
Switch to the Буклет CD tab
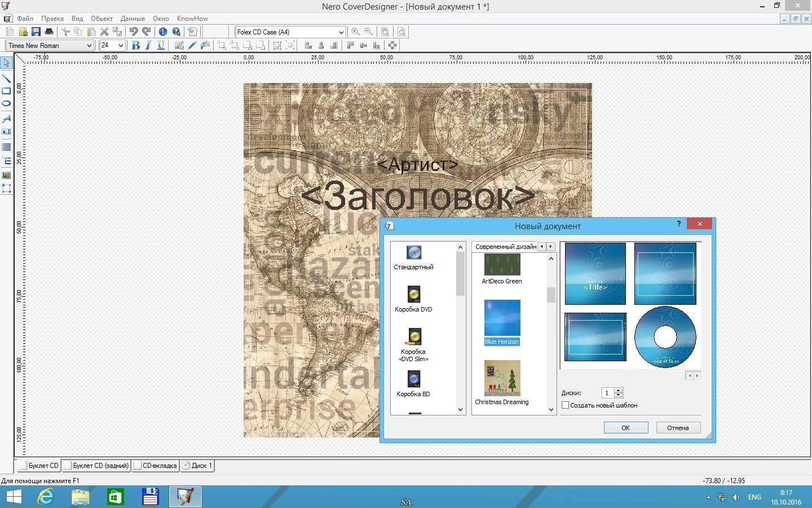pyautogui.click(x=38, y=466)
